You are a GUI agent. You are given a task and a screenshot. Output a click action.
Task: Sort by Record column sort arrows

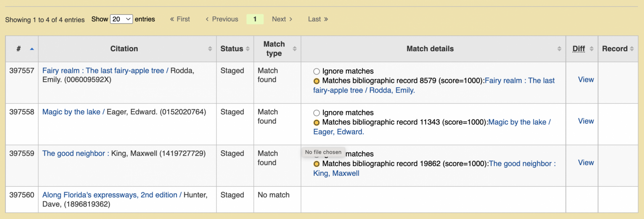pos(632,49)
